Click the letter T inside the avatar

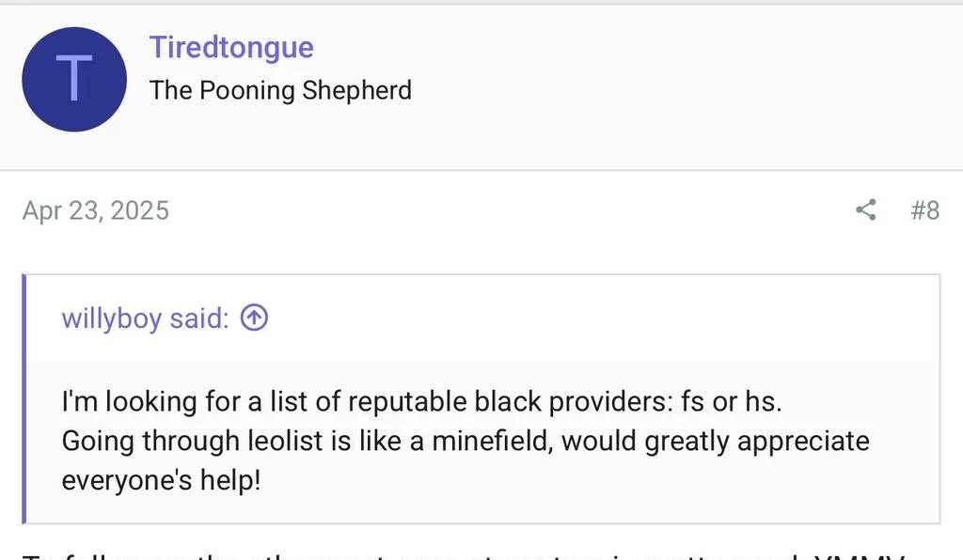pos(74,78)
